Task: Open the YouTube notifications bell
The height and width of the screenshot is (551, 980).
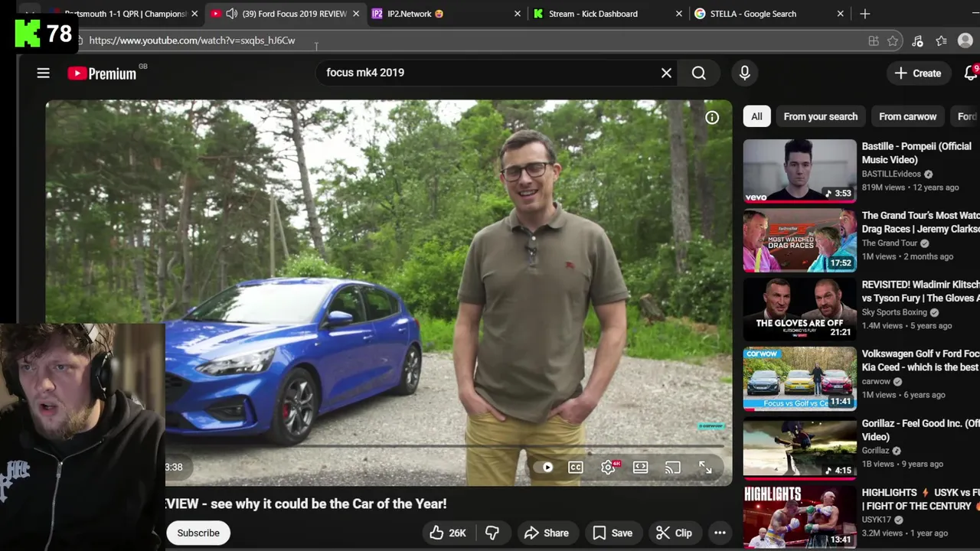Action: 971,73
